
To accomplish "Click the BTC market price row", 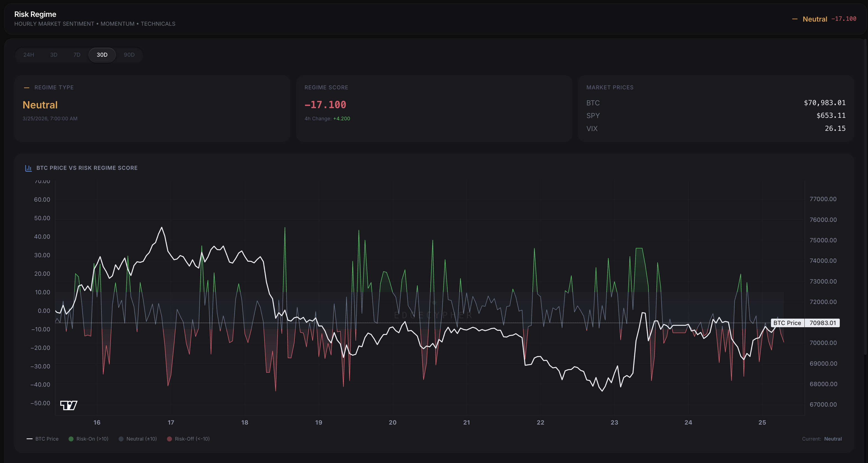I will pyautogui.click(x=716, y=103).
